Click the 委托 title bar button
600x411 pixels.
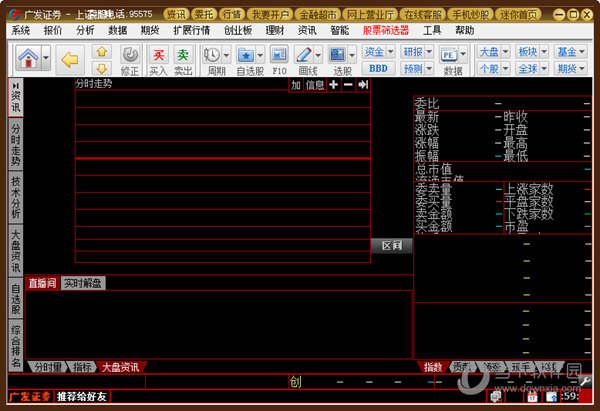click(204, 15)
